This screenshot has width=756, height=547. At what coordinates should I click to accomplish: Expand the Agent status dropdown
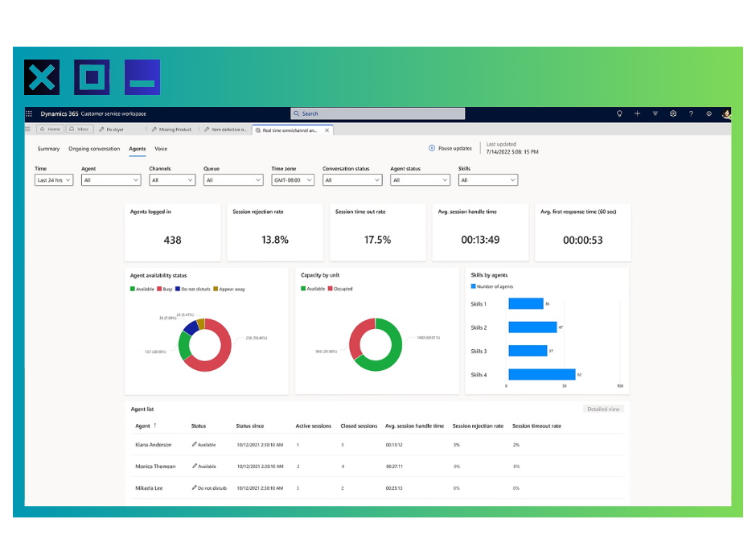418,180
